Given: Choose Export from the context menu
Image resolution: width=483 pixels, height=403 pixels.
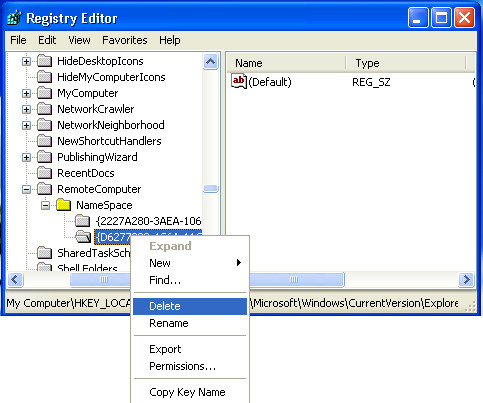Looking at the screenshot, I should tap(190, 349).
